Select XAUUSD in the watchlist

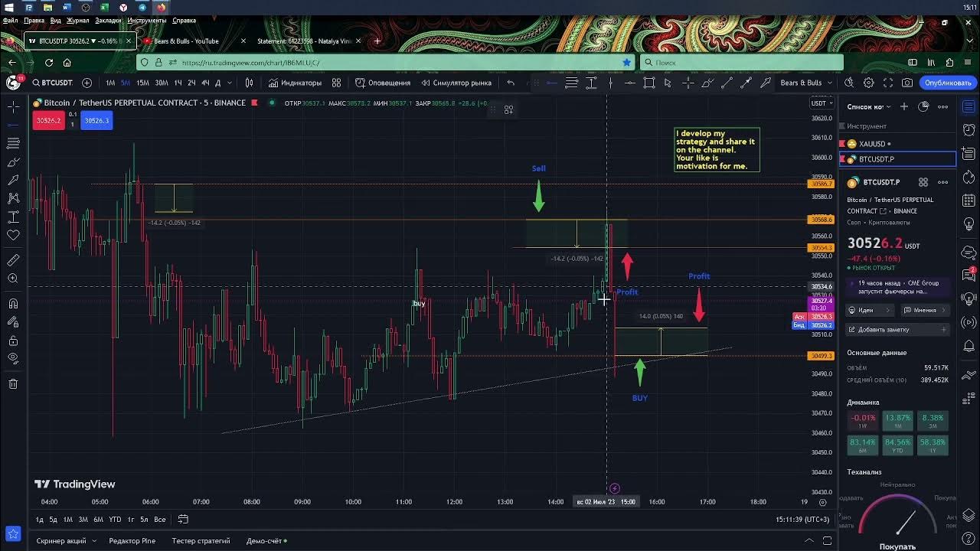tap(897, 144)
